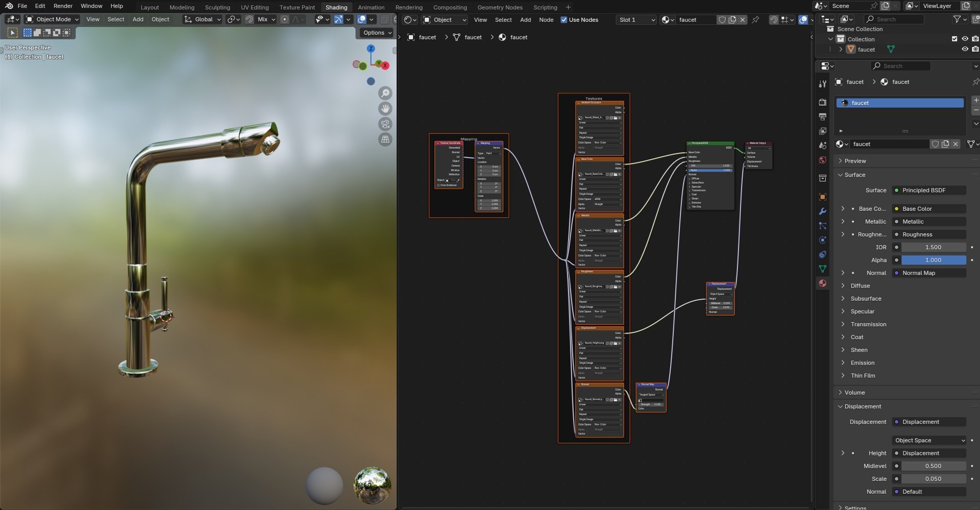Open the Material properties tab
980x510 pixels.
[822, 283]
